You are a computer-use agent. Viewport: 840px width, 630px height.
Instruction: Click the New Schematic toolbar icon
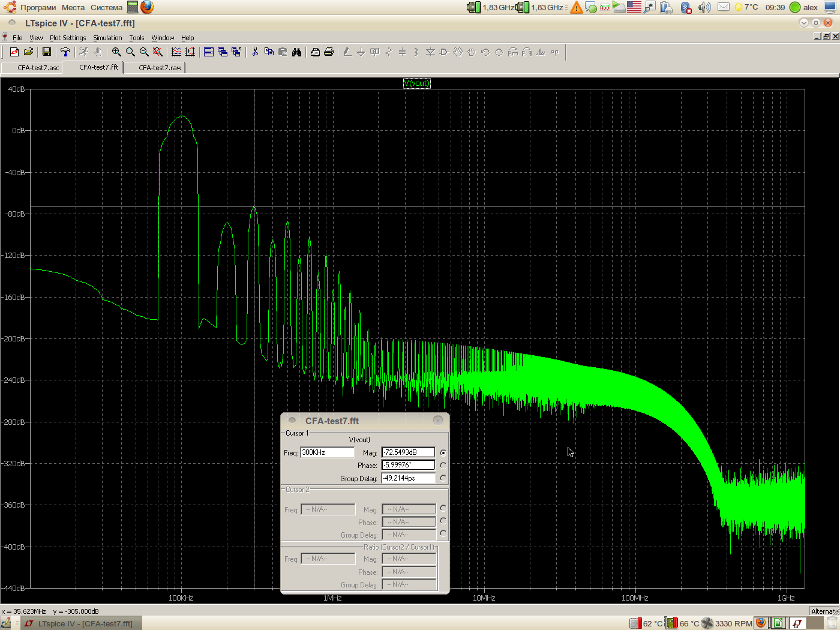click(x=14, y=52)
